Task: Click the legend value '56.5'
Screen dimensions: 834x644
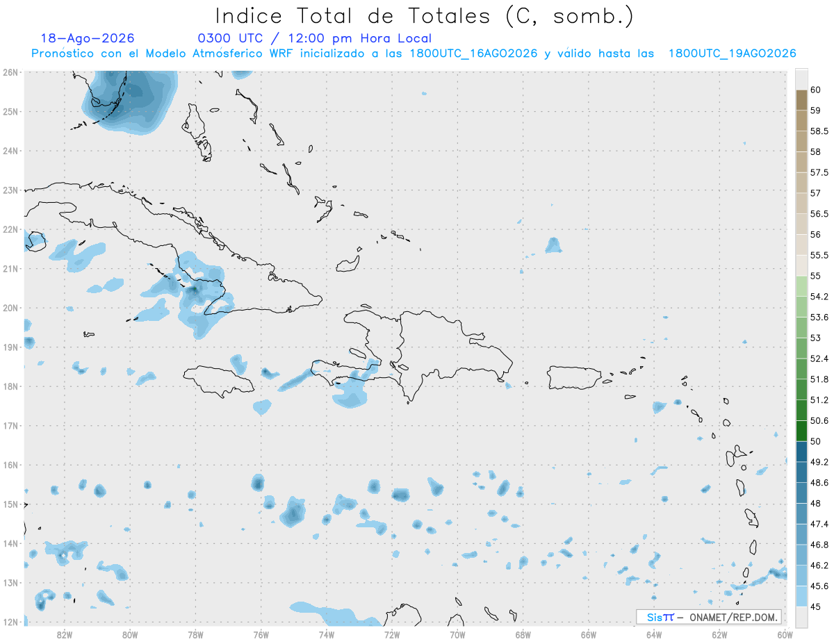Action: coord(819,214)
